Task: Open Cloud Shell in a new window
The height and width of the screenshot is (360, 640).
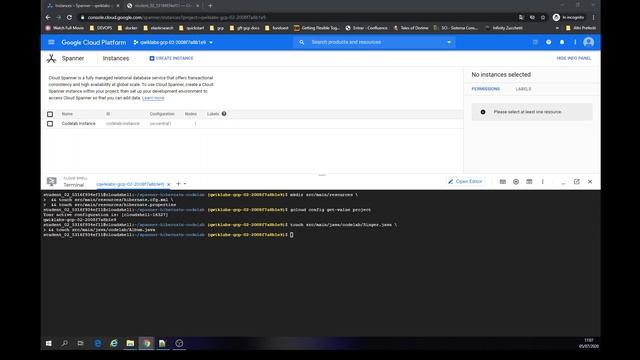Action: (x=576, y=182)
